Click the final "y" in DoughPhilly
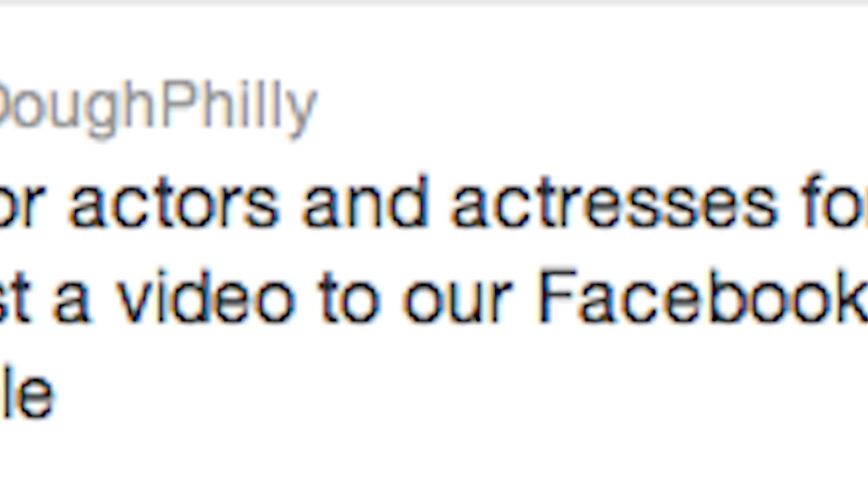 (302, 113)
